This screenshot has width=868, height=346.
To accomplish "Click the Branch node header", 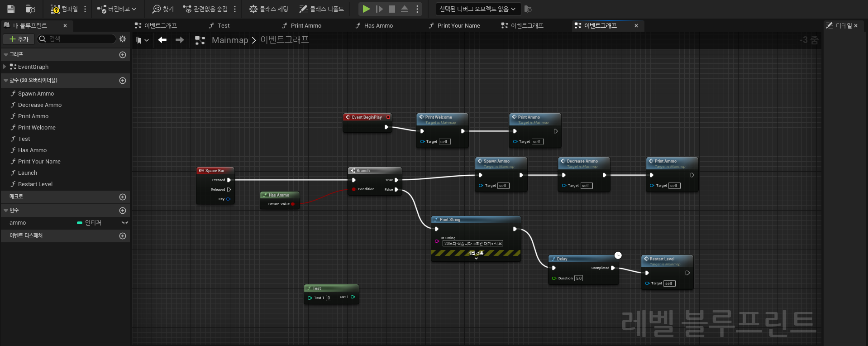I will point(375,170).
